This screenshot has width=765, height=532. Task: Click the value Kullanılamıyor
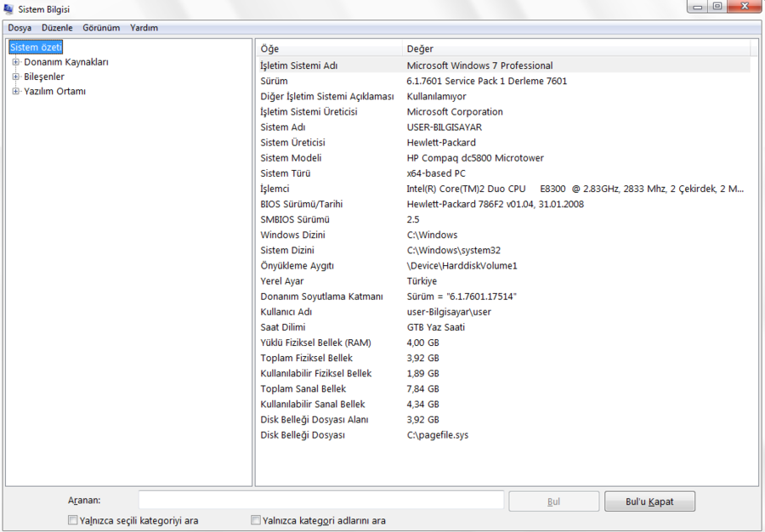[436, 97]
